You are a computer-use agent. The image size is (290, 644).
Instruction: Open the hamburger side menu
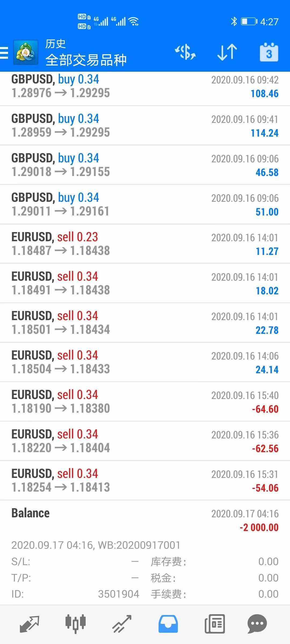click(4, 52)
